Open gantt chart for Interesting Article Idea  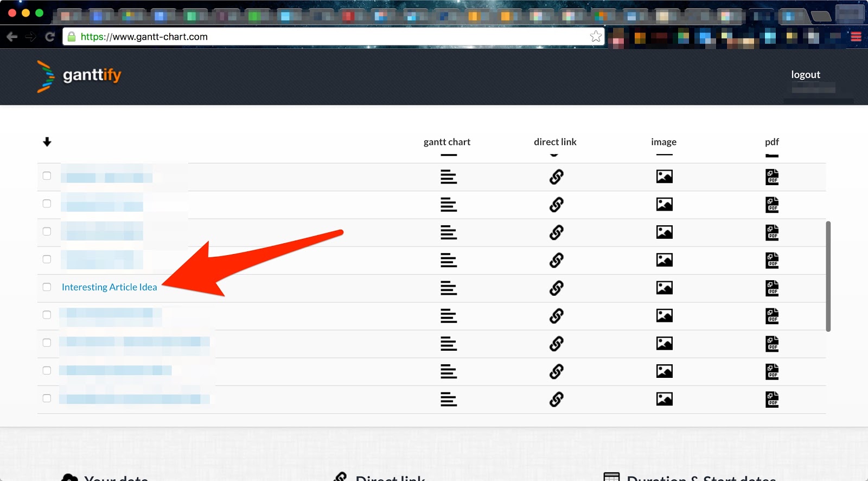[448, 288]
